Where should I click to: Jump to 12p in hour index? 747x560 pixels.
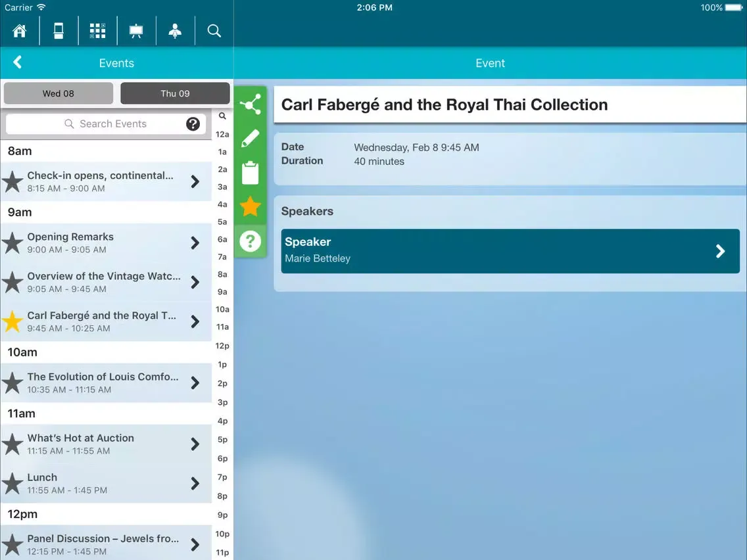point(222,346)
